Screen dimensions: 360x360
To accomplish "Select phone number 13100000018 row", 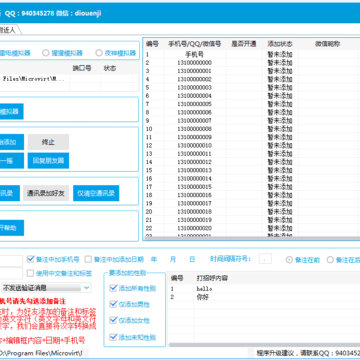I will (x=252, y=212).
